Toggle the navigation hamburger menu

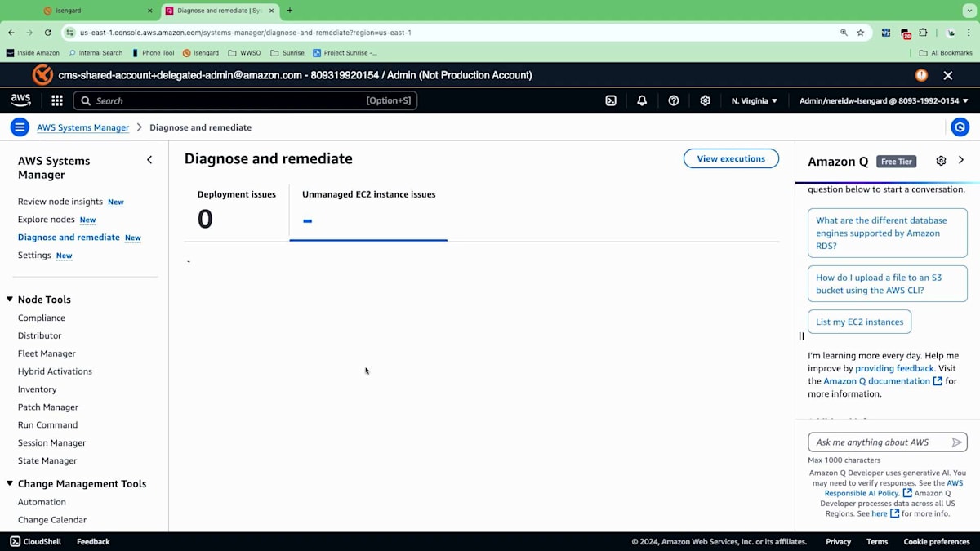pyautogui.click(x=20, y=127)
